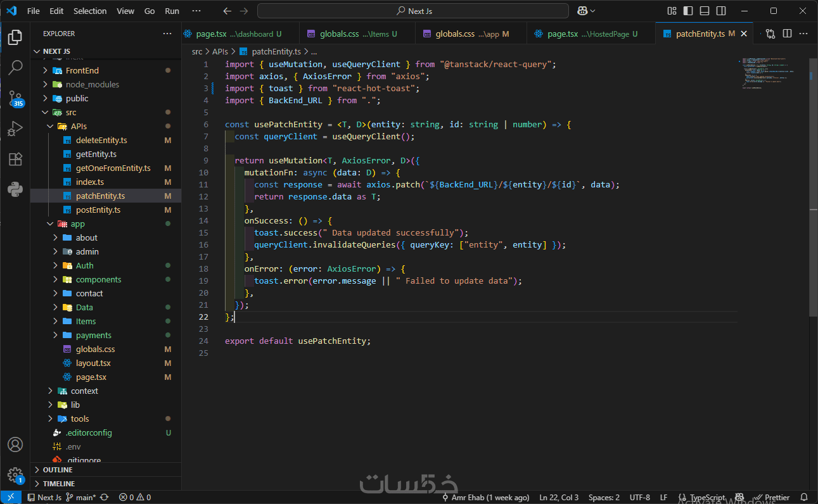
Task: Toggle the secondary side bar visibility
Action: pos(721,11)
